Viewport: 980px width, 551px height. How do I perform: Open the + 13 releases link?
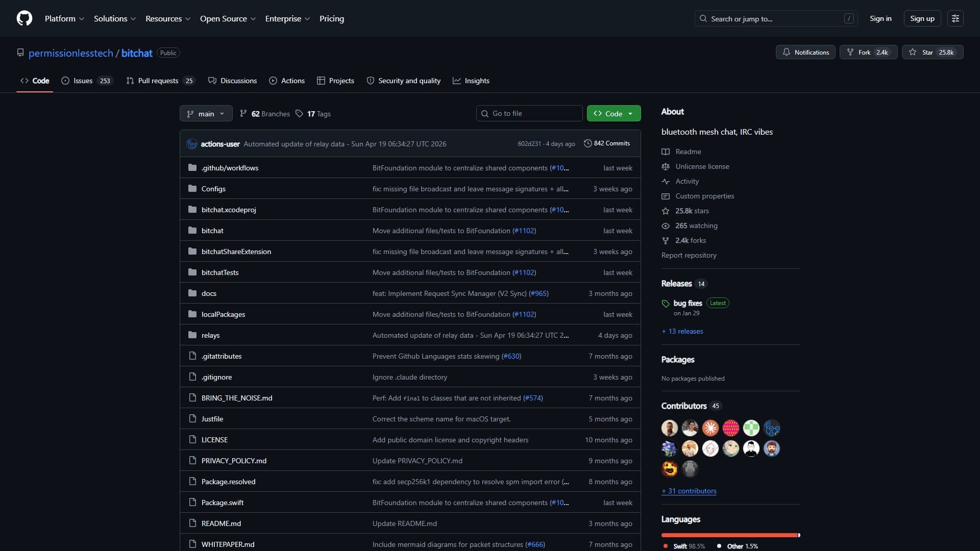(x=682, y=331)
